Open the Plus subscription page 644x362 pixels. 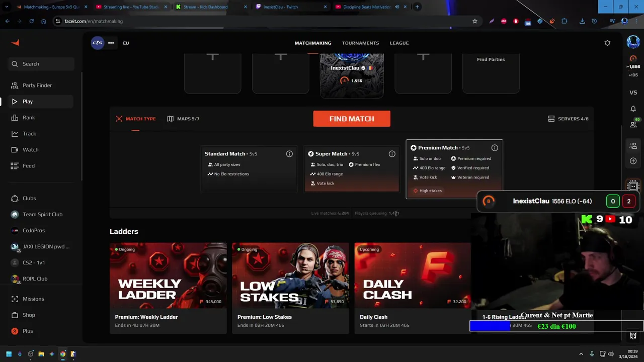pyautogui.click(x=28, y=331)
